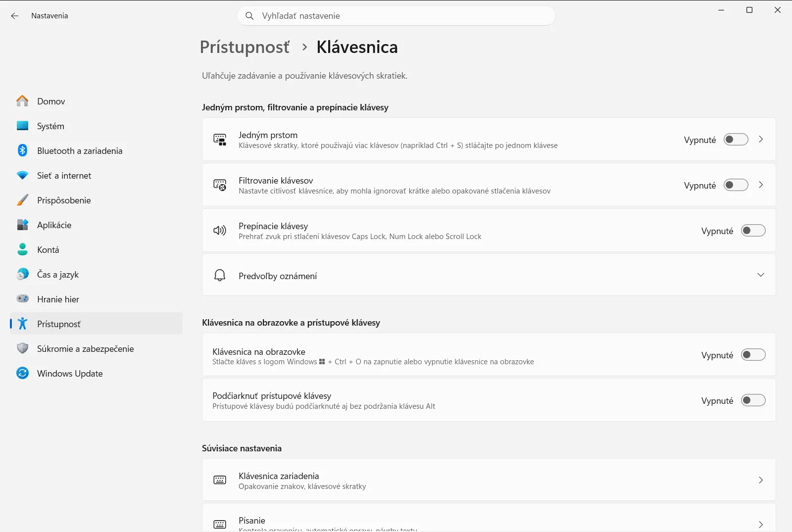
Task: Click Sieť a internet text
Action: [64, 176]
